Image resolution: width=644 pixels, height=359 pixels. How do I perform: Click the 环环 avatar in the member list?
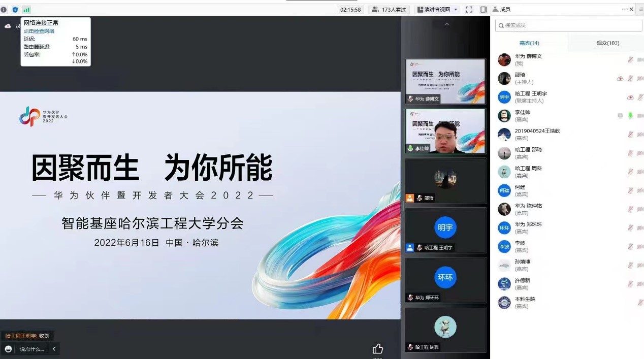pyautogui.click(x=504, y=227)
